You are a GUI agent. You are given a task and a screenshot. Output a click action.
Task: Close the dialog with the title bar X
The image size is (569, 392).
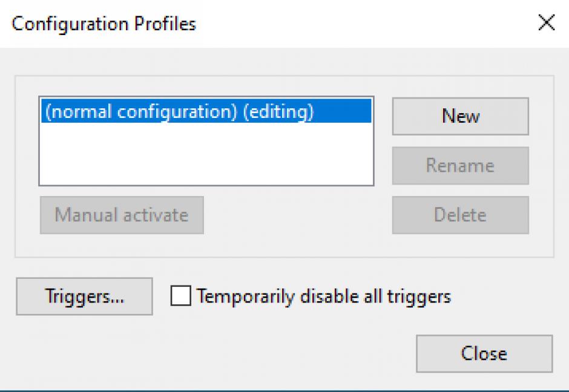coord(546,24)
